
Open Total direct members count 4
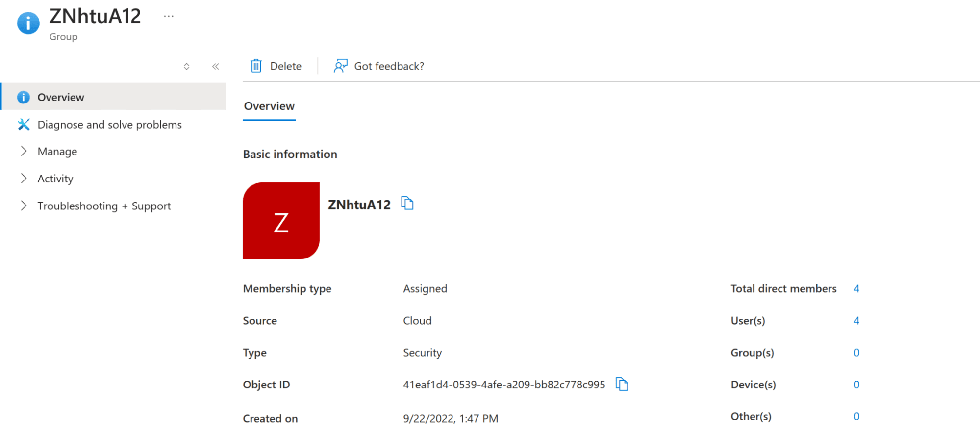(856, 289)
